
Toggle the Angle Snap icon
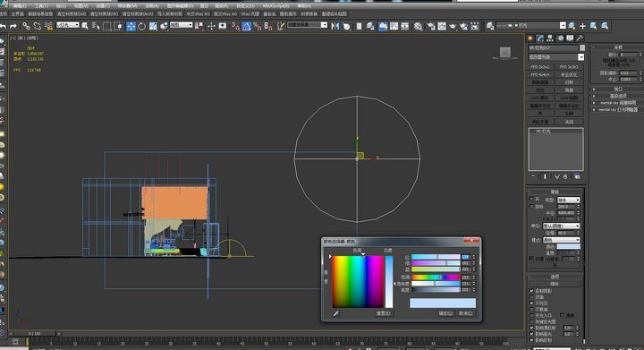tap(247, 26)
